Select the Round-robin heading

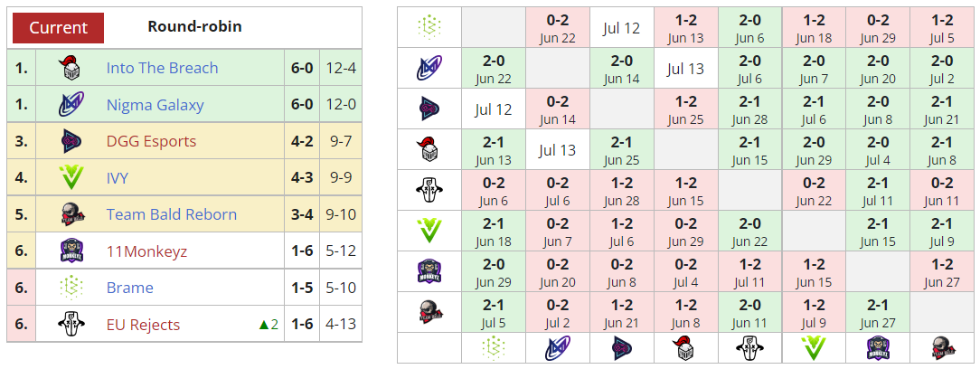[194, 26]
